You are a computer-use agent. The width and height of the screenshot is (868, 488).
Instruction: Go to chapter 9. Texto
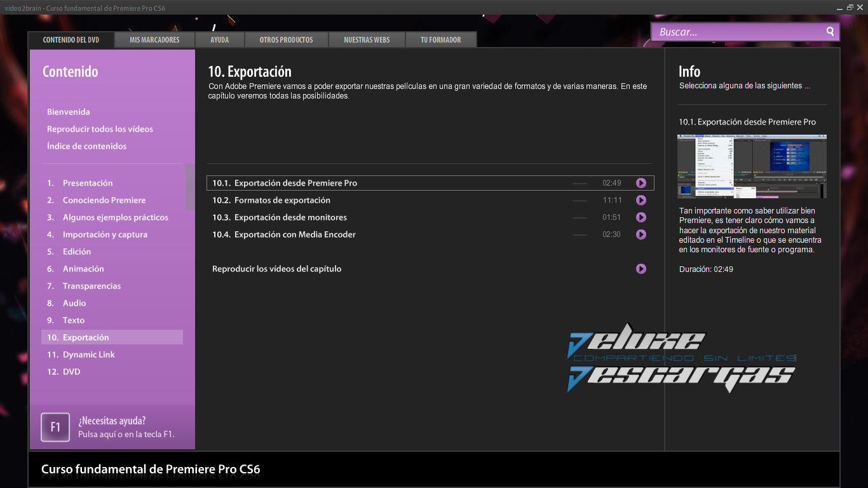point(66,320)
